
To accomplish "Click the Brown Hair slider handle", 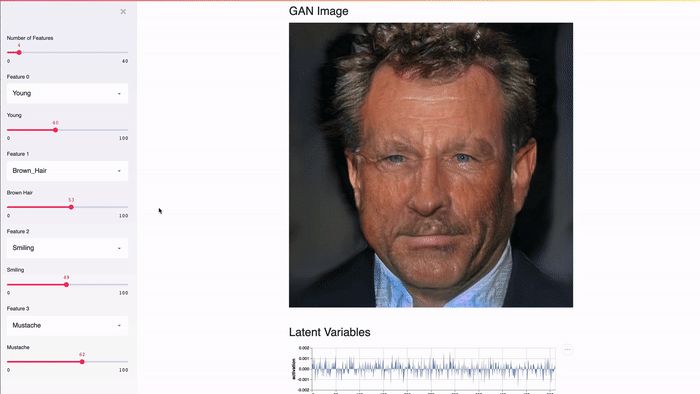I will (71, 207).
